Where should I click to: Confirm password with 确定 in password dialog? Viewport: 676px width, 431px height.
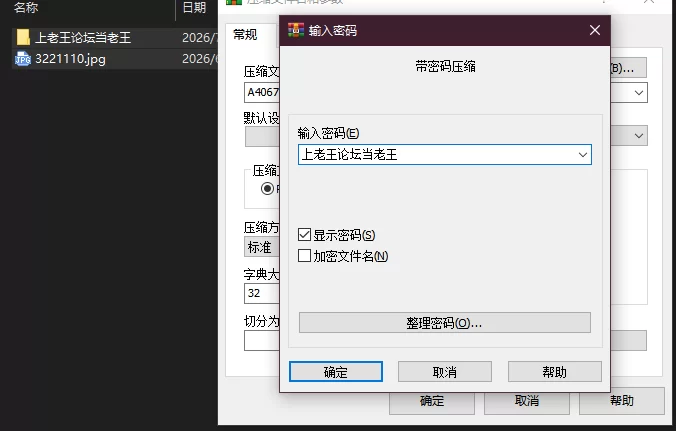(336, 372)
